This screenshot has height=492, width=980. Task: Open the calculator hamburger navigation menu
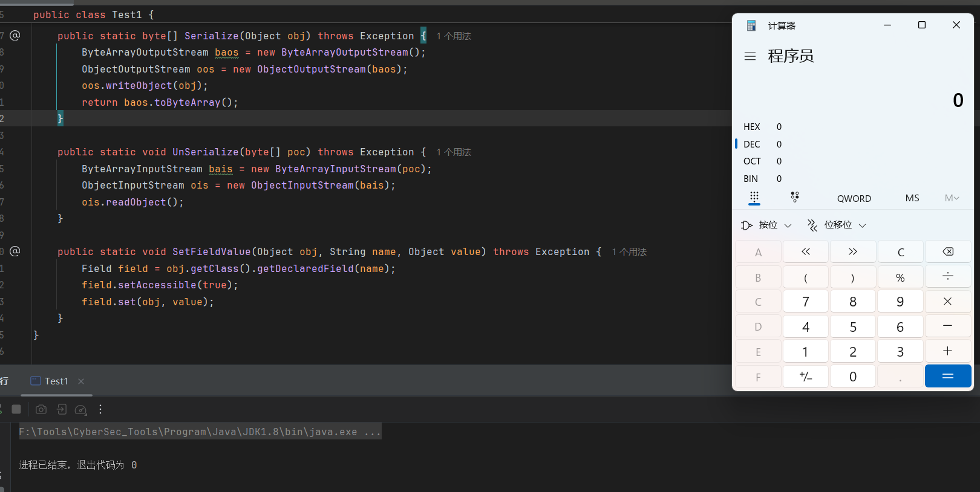(750, 56)
